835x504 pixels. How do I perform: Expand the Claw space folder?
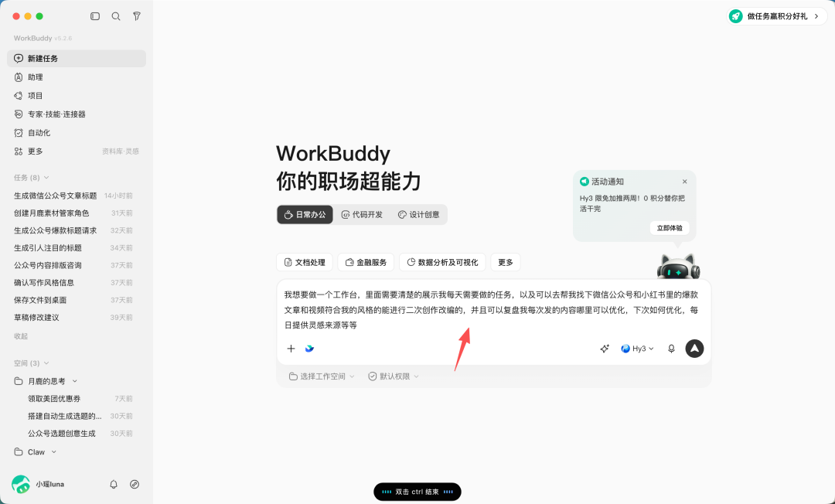[54, 452]
